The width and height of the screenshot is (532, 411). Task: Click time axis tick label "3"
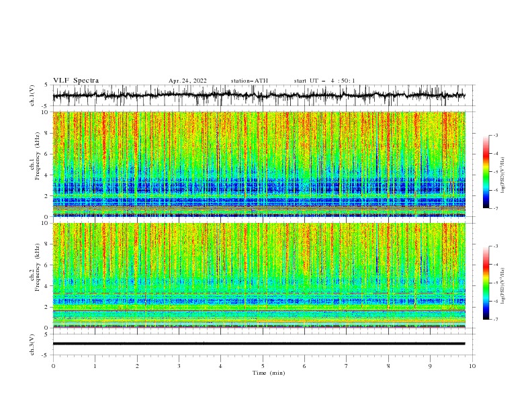click(x=179, y=366)
